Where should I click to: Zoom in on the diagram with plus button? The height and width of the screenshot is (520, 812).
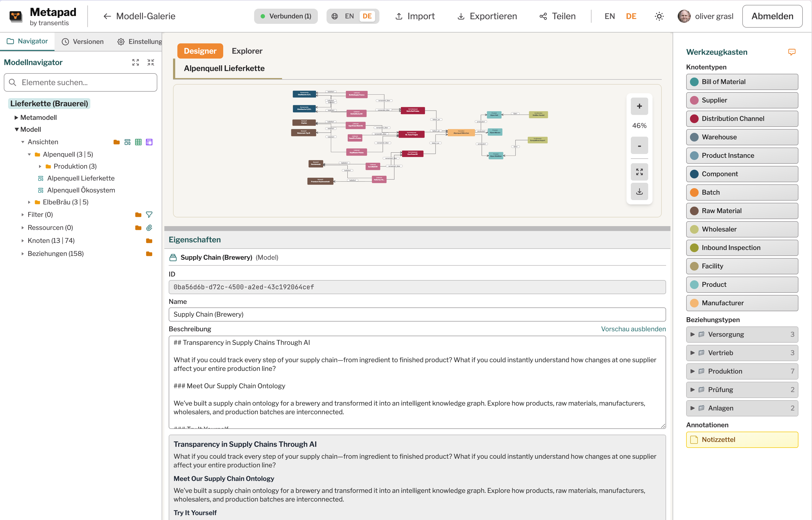coord(639,106)
